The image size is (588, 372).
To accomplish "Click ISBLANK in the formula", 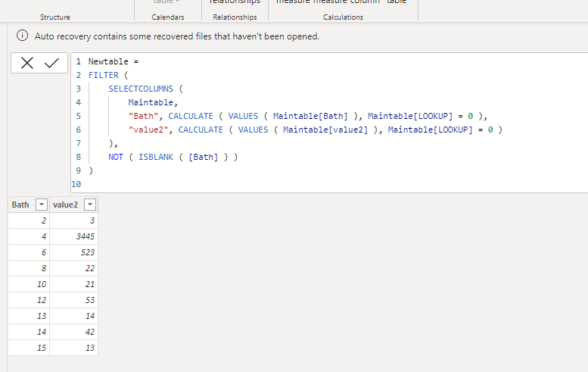I will click(156, 157).
